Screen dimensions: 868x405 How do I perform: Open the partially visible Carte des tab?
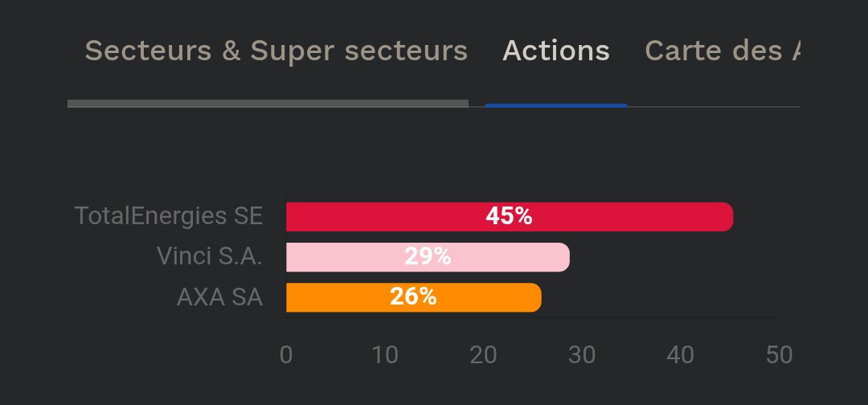tap(722, 51)
